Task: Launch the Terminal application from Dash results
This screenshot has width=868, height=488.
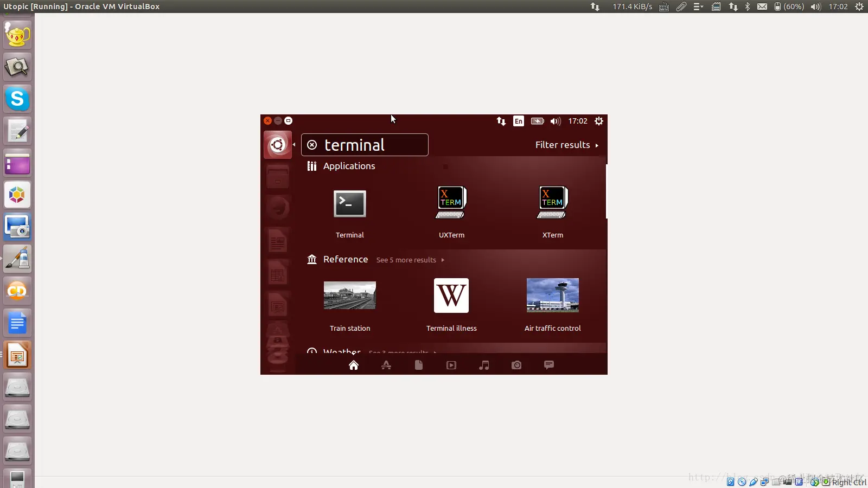Action: [x=349, y=204]
